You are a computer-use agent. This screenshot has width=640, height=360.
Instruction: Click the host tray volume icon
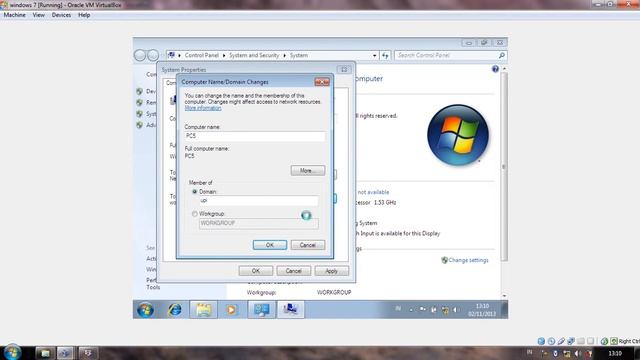[x=578, y=353]
